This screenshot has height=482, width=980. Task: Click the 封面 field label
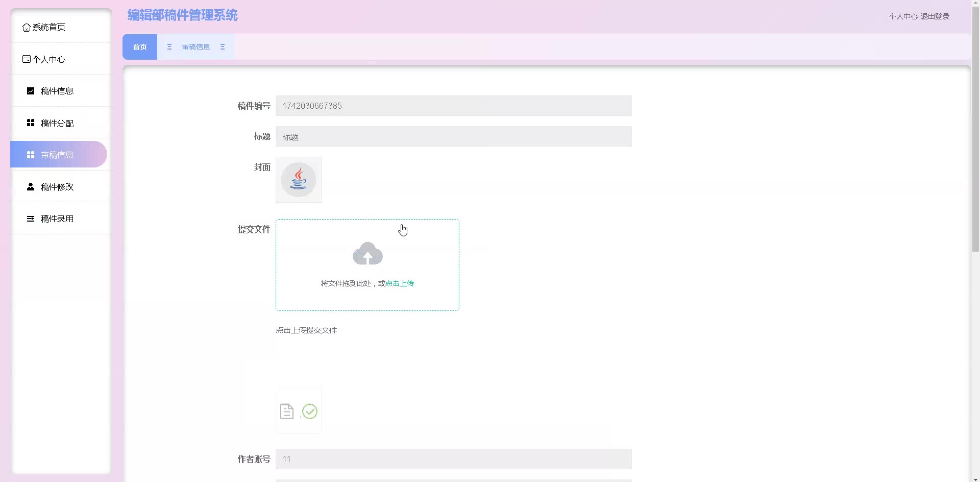pyautogui.click(x=262, y=167)
